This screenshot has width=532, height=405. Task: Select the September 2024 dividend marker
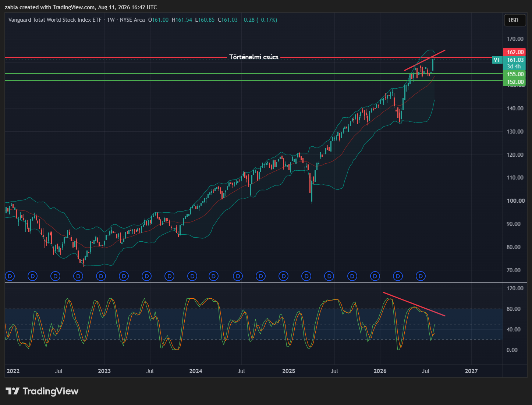(x=260, y=276)
